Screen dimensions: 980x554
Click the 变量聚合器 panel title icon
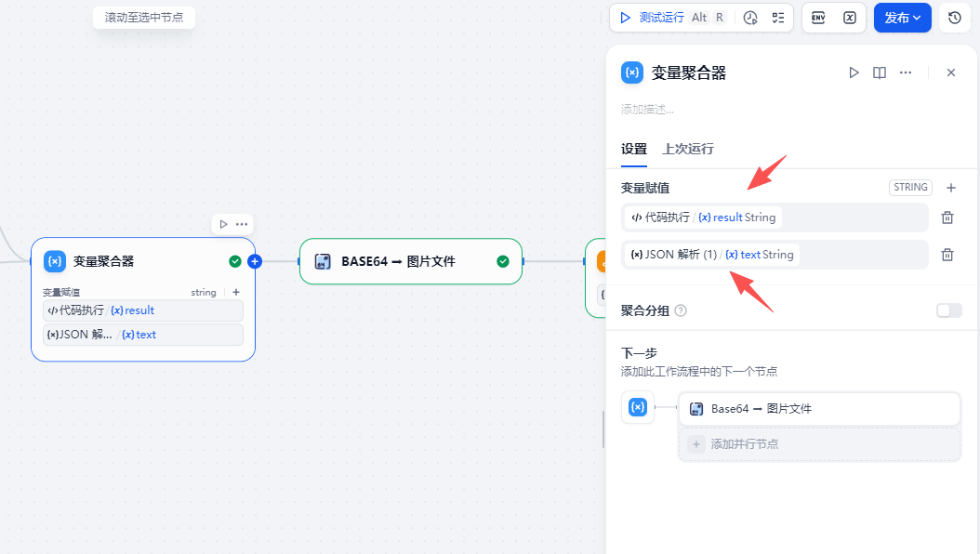point(632,73)
